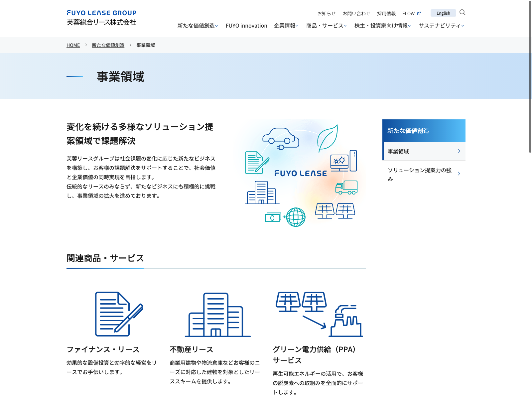Click the chevron arrow next to 事業領域 sidebar item
The width and height of the screenshot is (532, 399).
pos(459,151)
